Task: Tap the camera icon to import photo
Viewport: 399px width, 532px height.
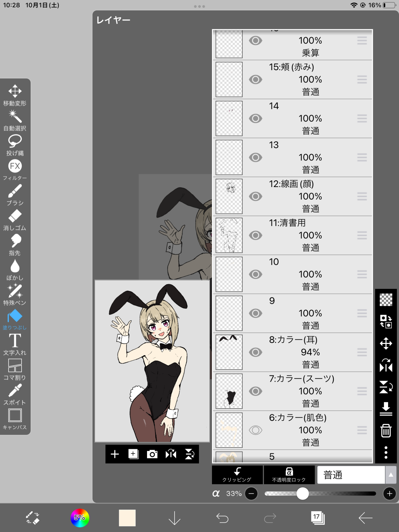Action: [152, 454]
